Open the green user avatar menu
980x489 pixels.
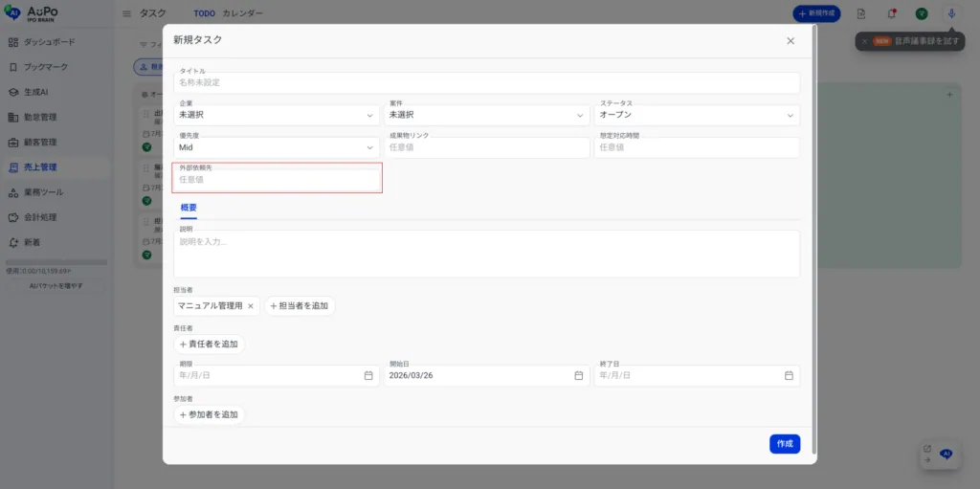pos(922,13)
